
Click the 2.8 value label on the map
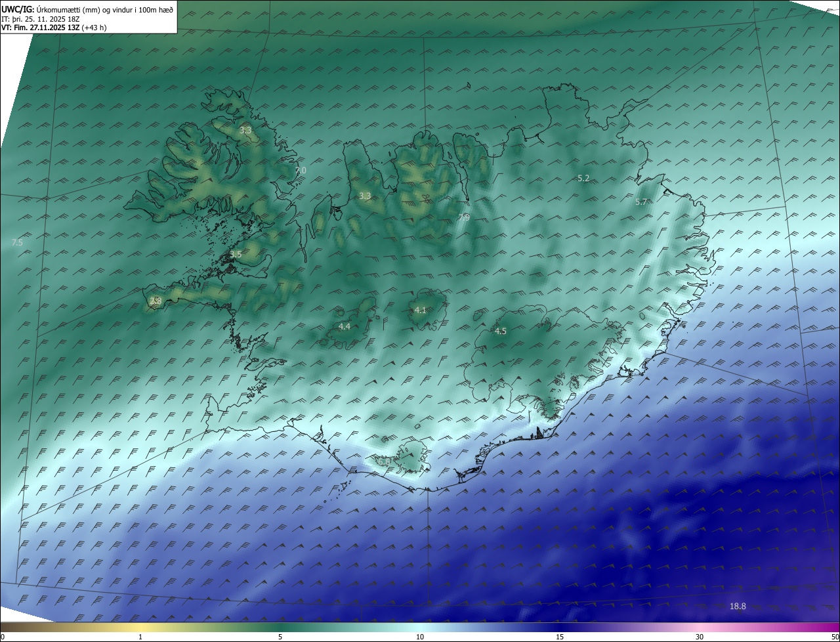coord(156,301)
